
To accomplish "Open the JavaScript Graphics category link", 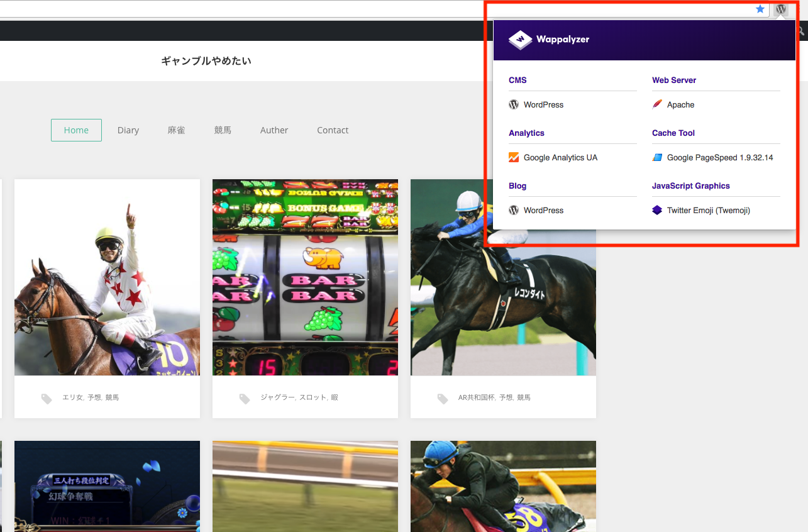I will (x=691, y=186).
